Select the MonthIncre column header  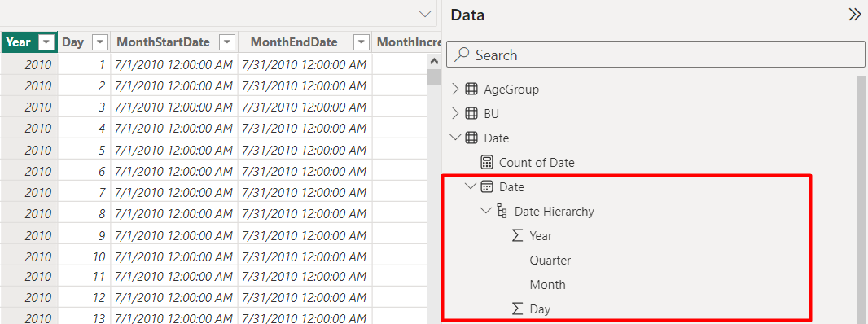click(x=407, y=42)
